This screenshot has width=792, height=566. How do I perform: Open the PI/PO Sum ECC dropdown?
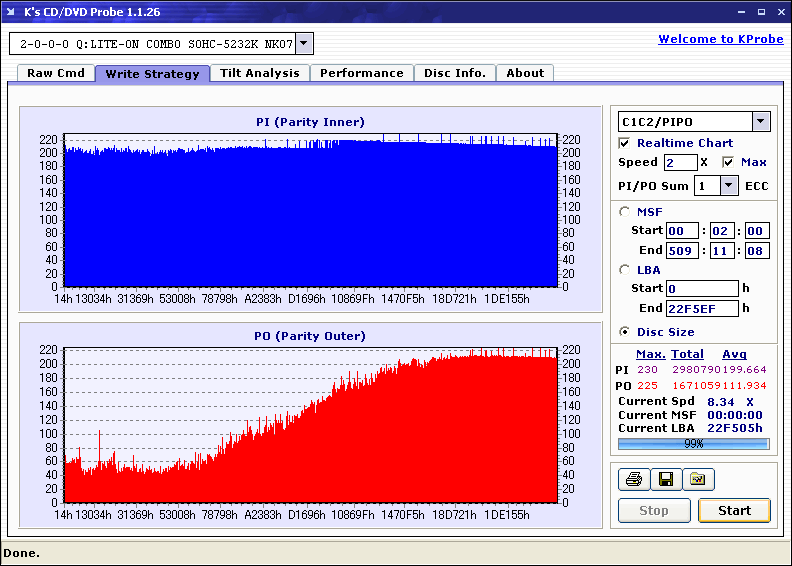click(x=728, y=186)
